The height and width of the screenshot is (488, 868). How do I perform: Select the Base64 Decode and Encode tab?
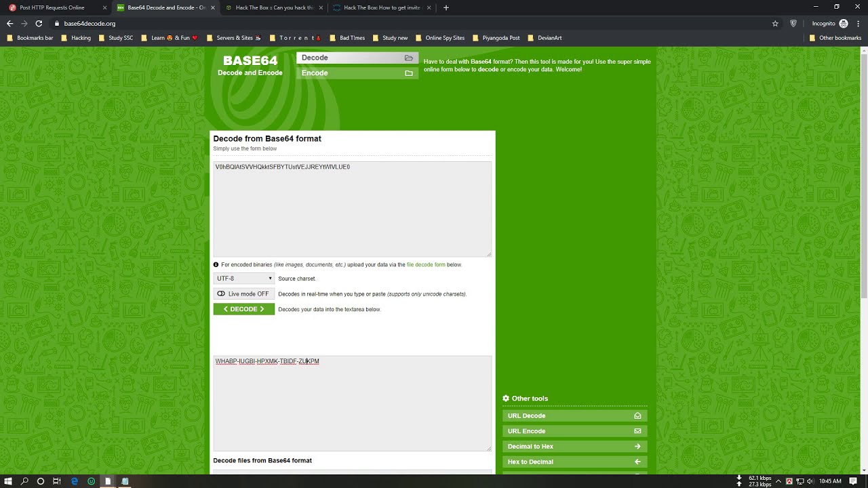tap(166, 7)
